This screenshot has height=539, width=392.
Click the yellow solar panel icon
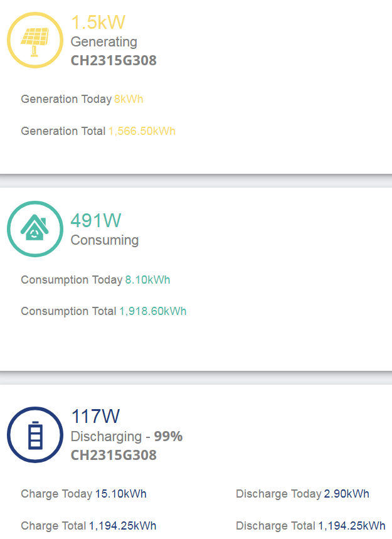(x=35, y=40)
